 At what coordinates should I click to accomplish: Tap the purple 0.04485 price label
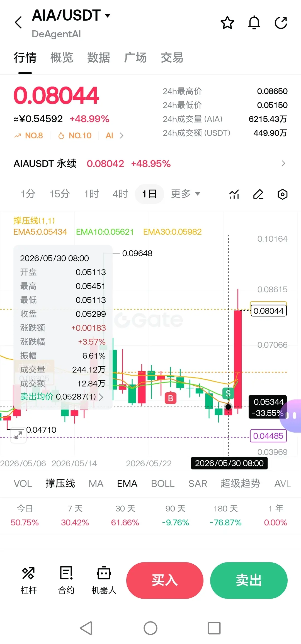(268, 436)
